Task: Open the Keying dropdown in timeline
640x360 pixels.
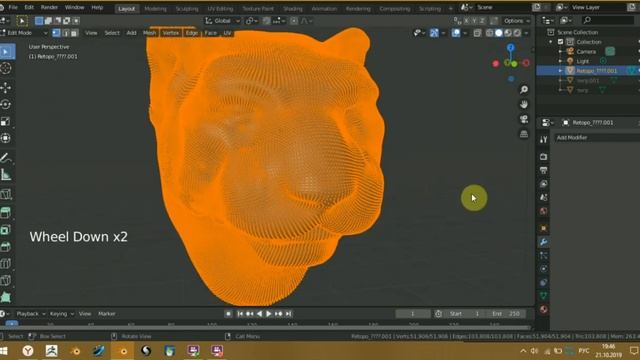Action: click(62, 314)
